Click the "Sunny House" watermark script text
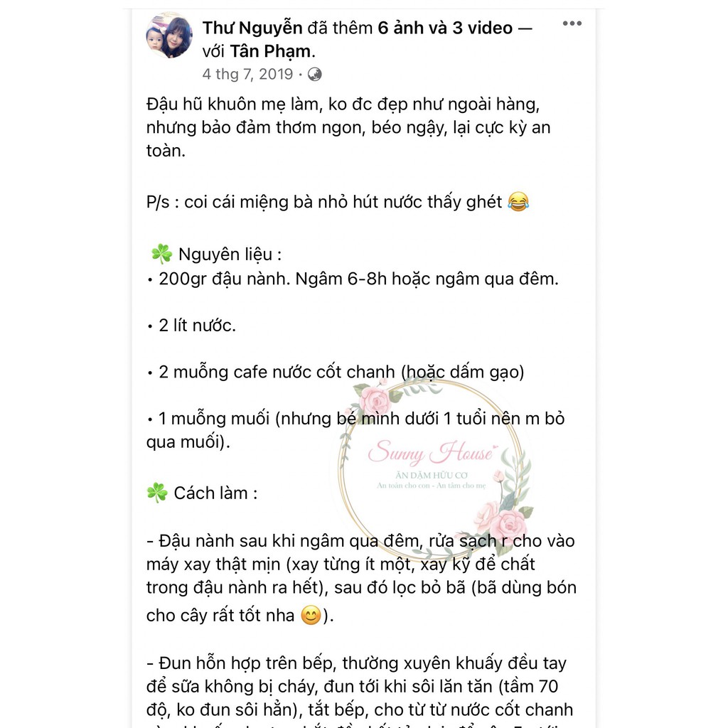 (x=432, y=451)
